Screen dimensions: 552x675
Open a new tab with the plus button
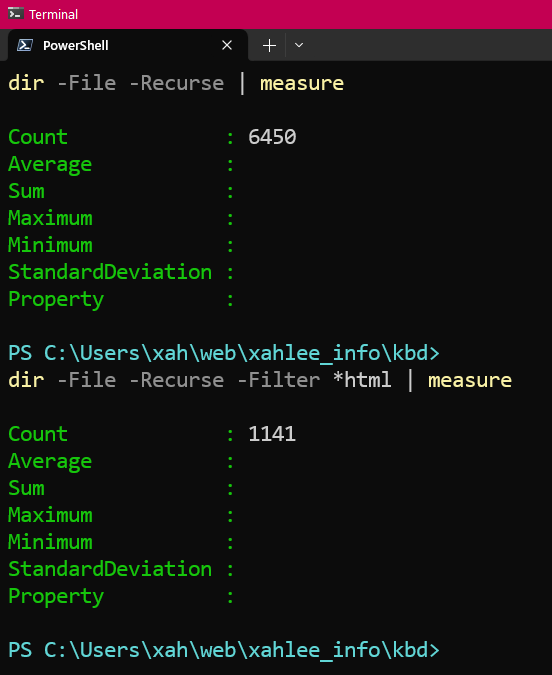click(x=269, y=45)
